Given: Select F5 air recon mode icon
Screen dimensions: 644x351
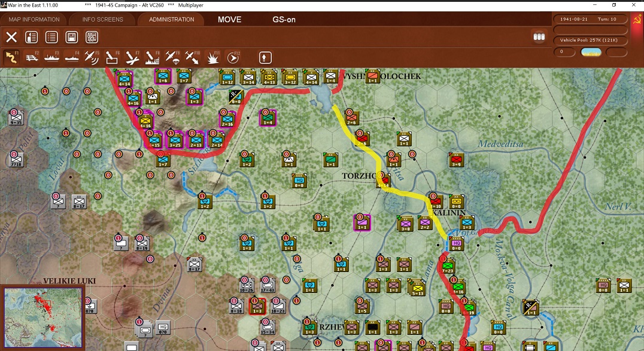Looking at the screenshot, I should tap(92, 57).
